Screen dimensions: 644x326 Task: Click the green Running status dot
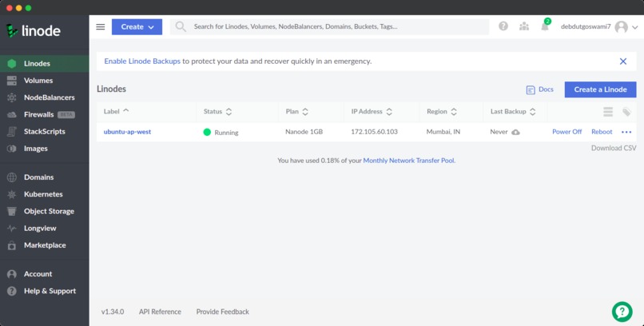(x=207, y=132)
